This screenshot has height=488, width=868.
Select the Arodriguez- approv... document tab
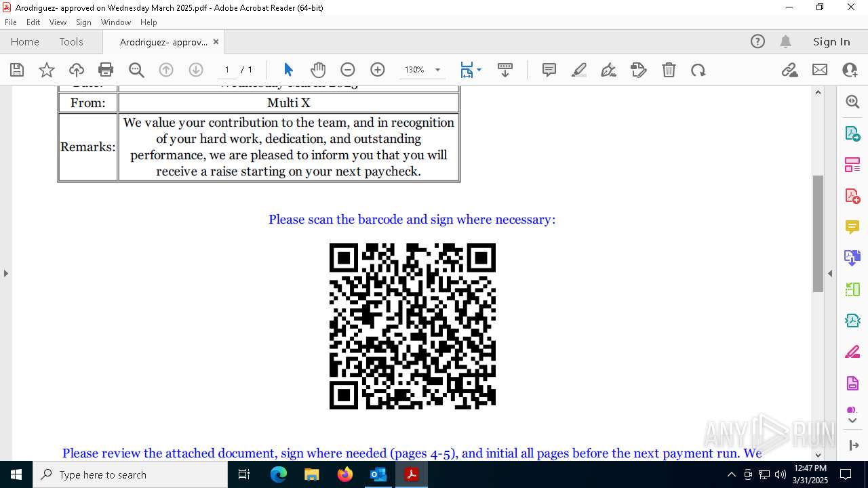163,42
